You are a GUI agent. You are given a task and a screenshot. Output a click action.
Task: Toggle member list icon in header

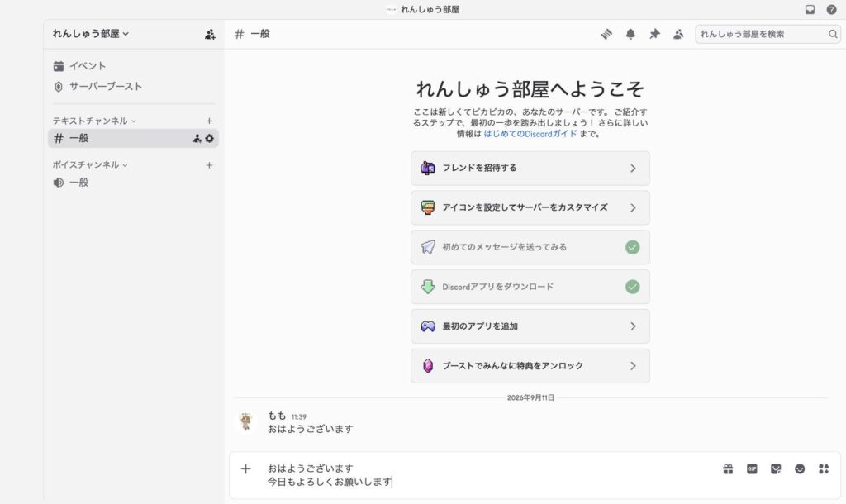coord(678,34)
